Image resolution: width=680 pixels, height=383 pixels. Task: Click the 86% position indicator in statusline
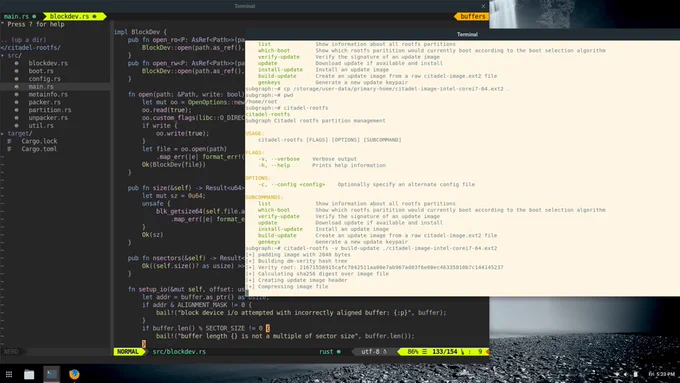click(x=412, y=352)
